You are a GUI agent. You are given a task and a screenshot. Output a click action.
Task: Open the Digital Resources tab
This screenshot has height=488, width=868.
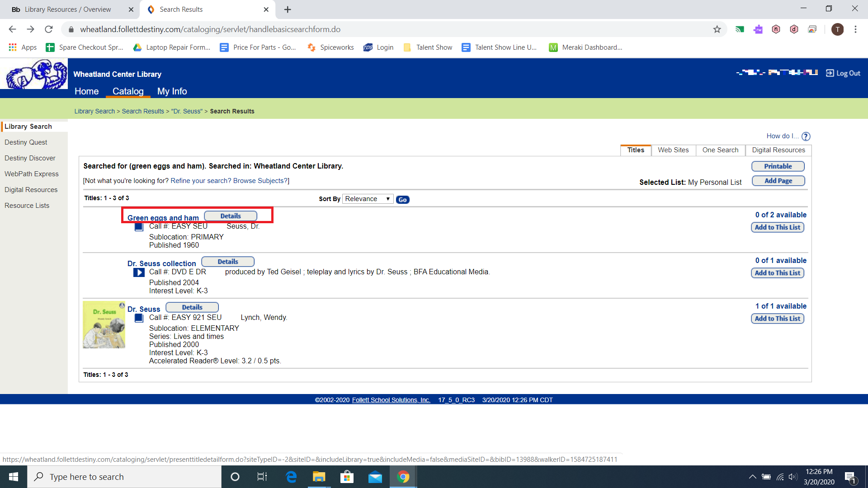click(778, 150)
